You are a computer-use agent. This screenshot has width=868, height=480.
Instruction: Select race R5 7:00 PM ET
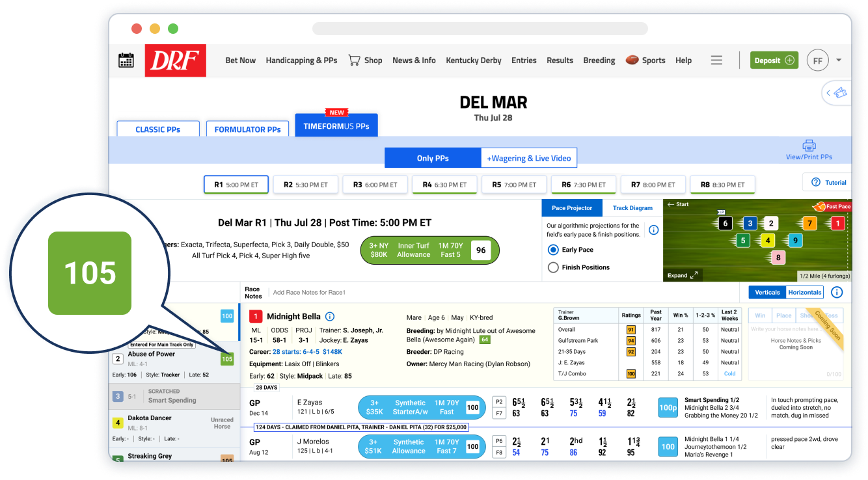(514, 185)
